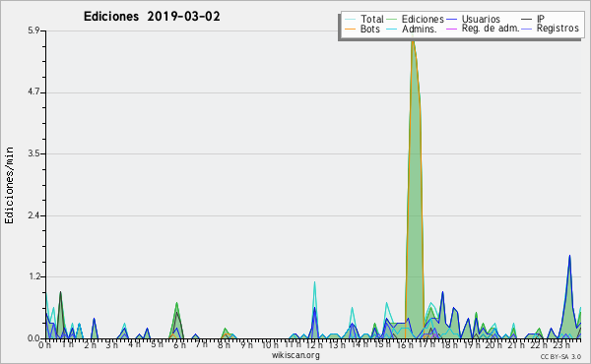This screenshot has height=364, width=591.
Task: Click the y-axis value 3.5
Action: pyautogui.click(x=33, y=153)
